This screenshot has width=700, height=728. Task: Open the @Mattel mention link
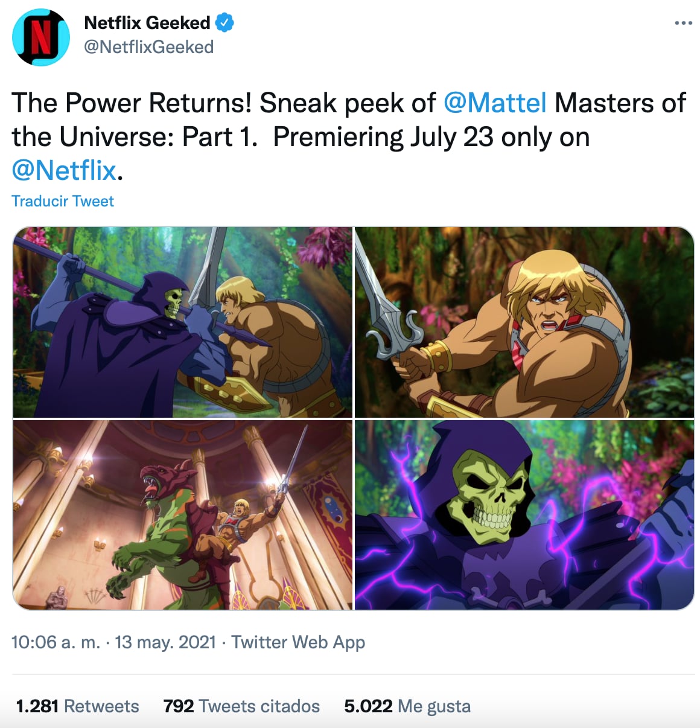[495, 103]
